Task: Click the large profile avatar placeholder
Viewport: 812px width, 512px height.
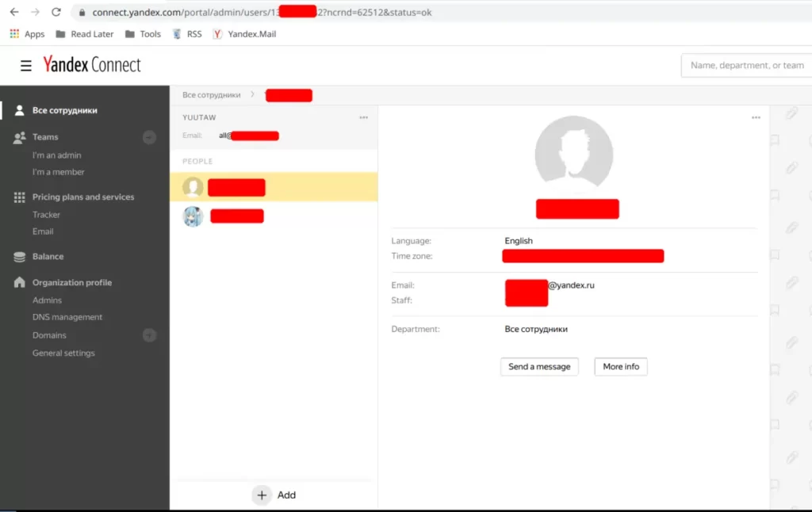Action: (x=574, y=154)
